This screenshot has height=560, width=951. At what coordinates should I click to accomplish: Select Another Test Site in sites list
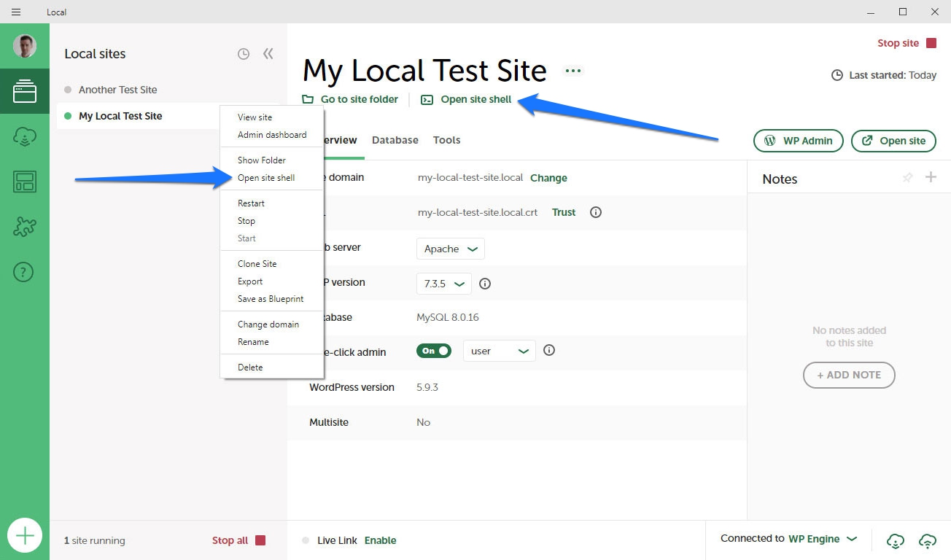pos(118,90)
